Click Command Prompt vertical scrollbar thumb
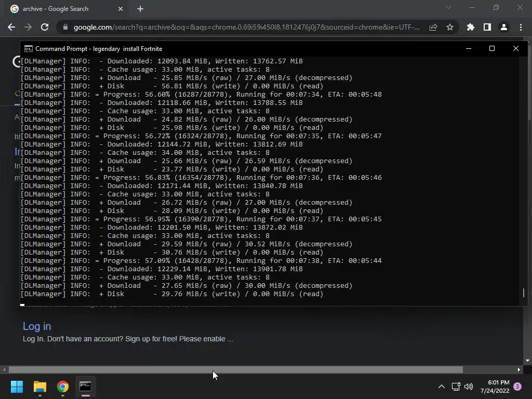Image resolution: width=532 pixels, height=399 pixels. pos(524,292)
